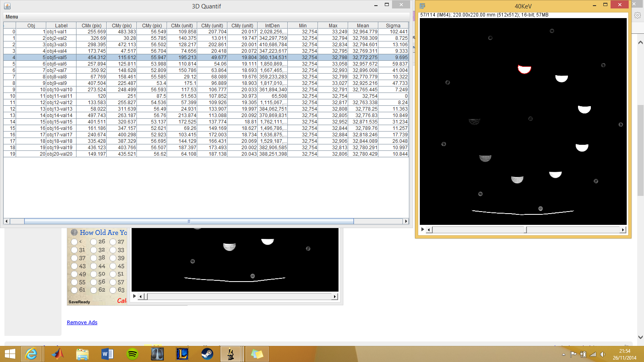This screenshot has width=644, height=362.
Task: Click the Sigma column header
Action: pos(393,25)
